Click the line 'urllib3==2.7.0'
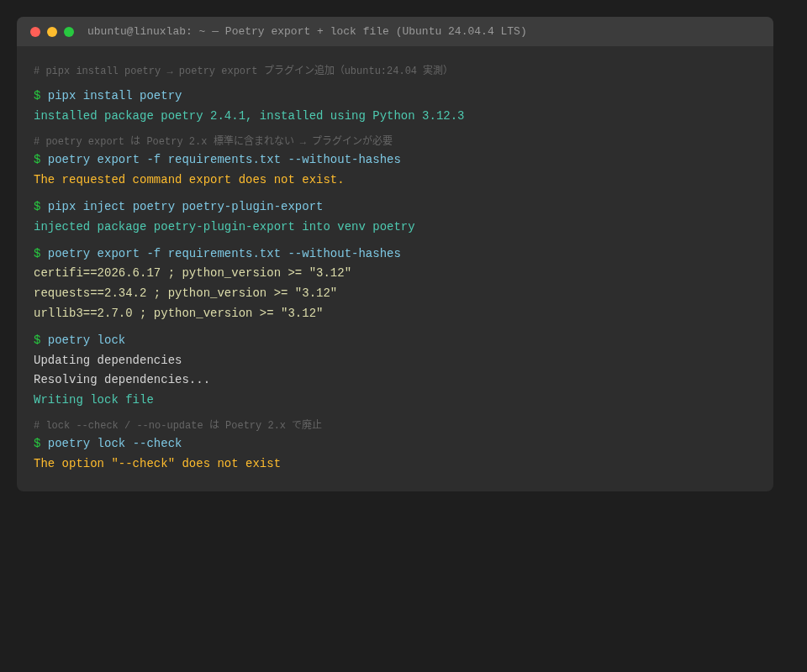Viewport: 807px width, 672px height. pyautogui.click(x=178, y=313)
